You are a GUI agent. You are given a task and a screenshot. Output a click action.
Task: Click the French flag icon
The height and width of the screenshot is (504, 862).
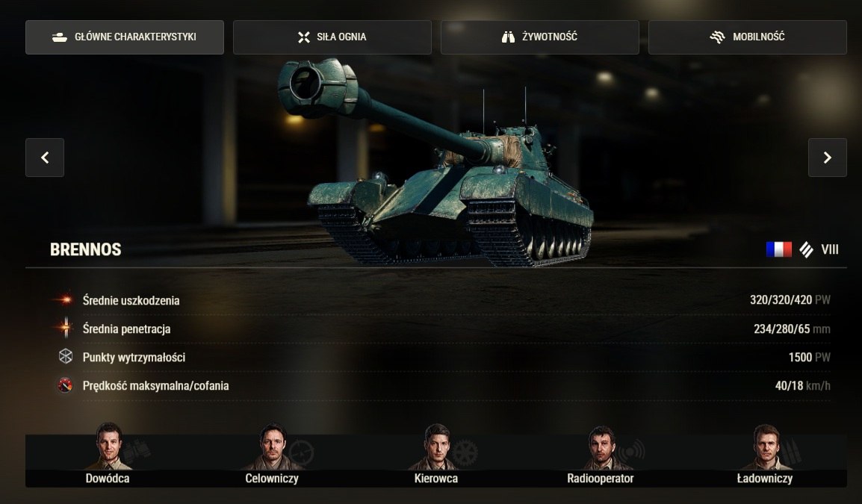tap(779, 249)
